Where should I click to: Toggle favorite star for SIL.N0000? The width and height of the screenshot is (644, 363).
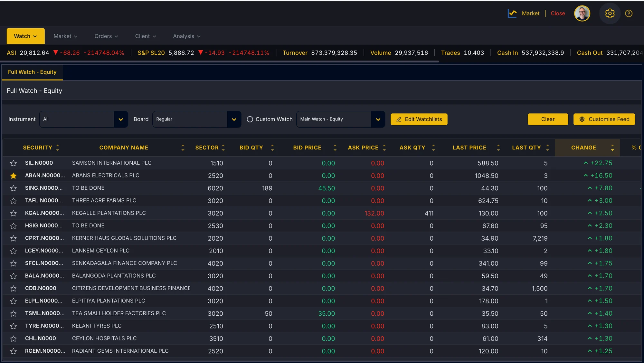13,163
